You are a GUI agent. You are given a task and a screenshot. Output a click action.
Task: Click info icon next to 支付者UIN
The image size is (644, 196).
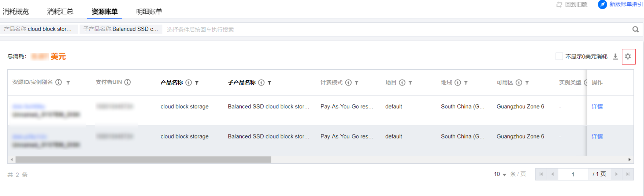128,82
